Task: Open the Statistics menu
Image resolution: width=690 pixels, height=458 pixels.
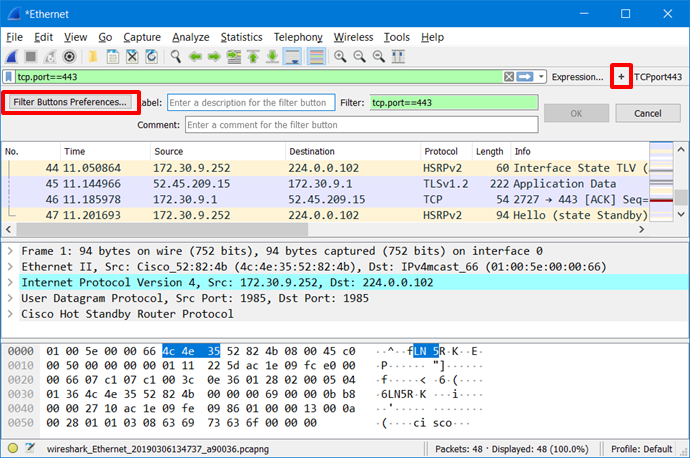Action: (241, 37)
